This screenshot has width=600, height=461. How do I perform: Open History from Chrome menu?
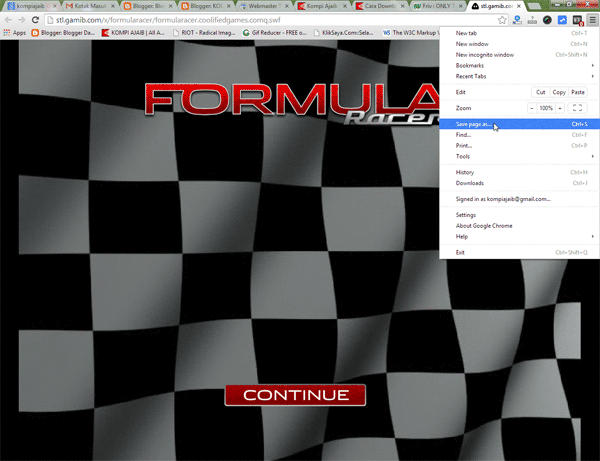coord(519,172)
